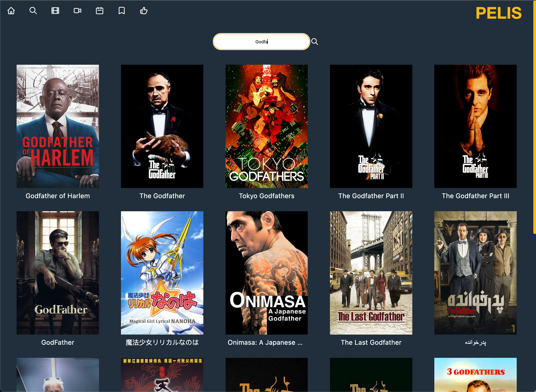Open The Godfather Part II poster
This screenshot has width=536, height=392.
[371, 126]
